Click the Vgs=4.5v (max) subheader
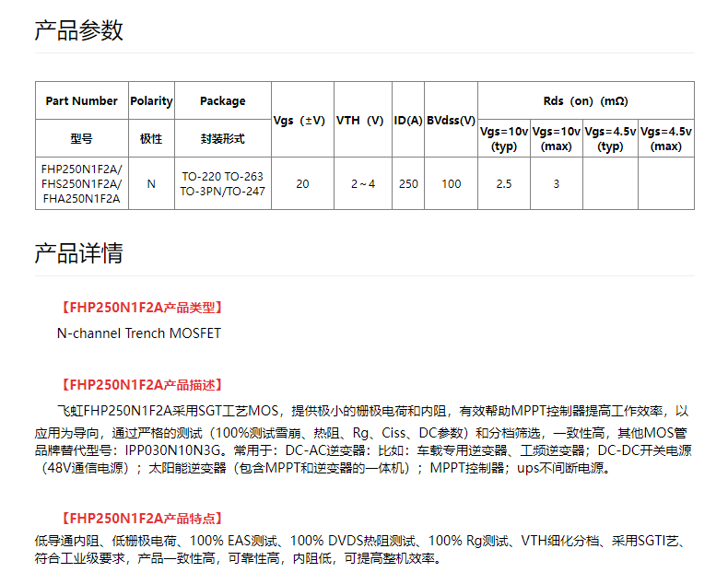Image resolution: width=728 pixels, height=584 pixels. 666,139
